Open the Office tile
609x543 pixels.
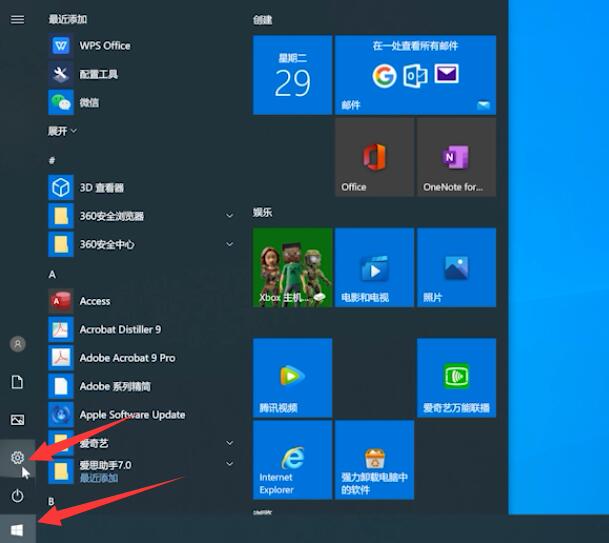click(x=374, y=157)
